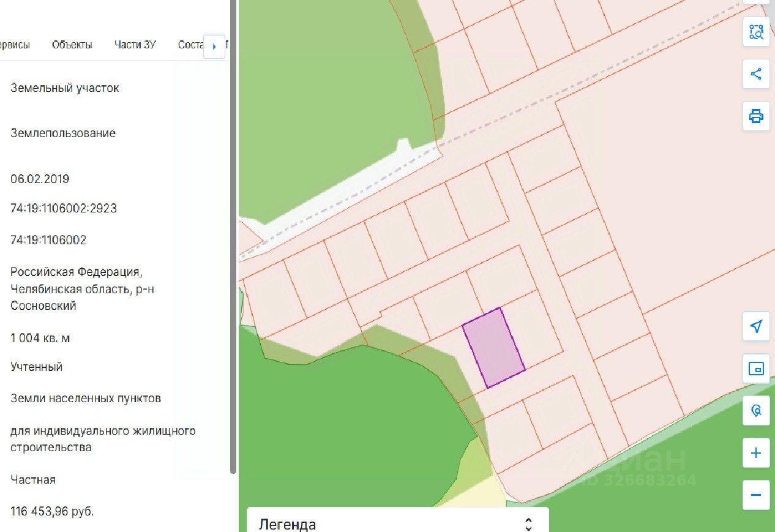The height and width of the screenshot is (532, 775).
Task: Click the area value 1 004 кв. м
Action: tap(40, 338)
